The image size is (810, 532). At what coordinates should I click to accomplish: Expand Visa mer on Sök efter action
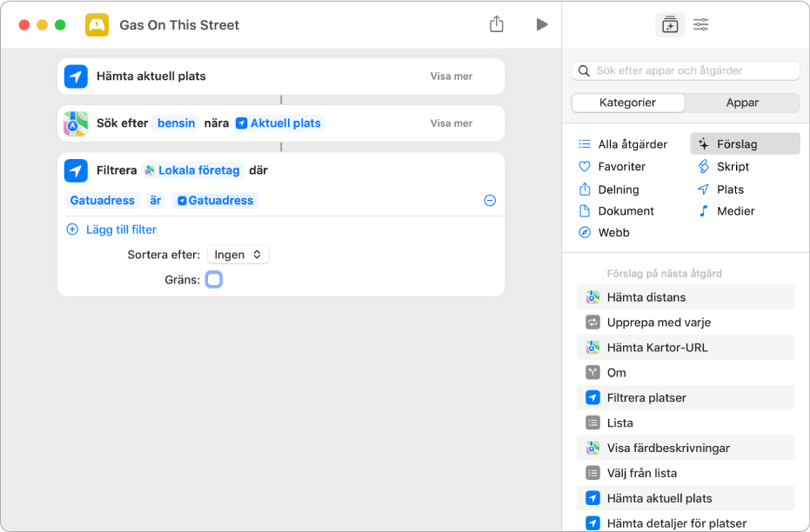pyautogui.click(x=451, y=123)
